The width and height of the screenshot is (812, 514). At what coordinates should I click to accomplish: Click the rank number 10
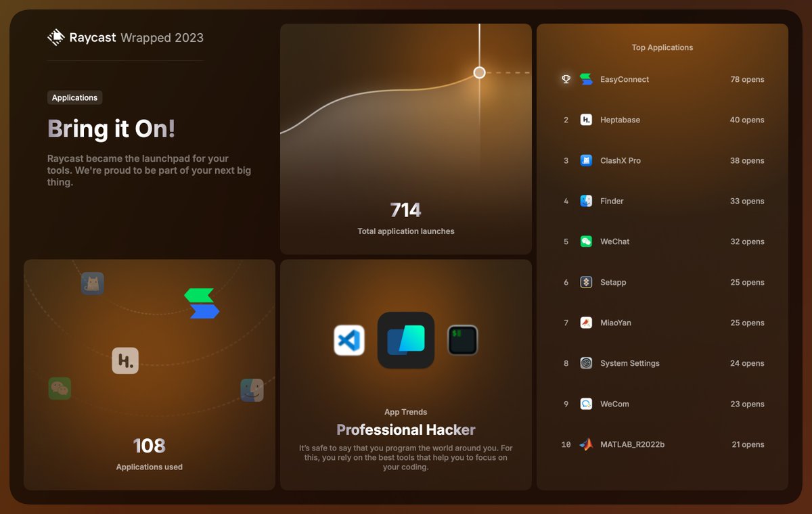pyautogui.click(x=566, y=444)
